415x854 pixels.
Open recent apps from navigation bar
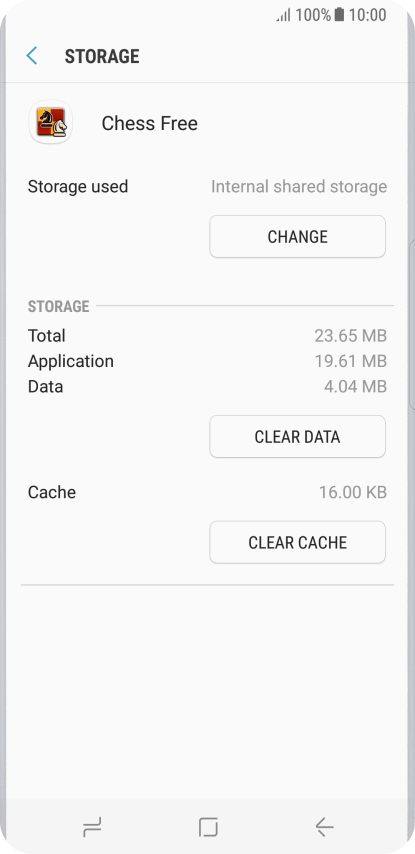(92, 827)
